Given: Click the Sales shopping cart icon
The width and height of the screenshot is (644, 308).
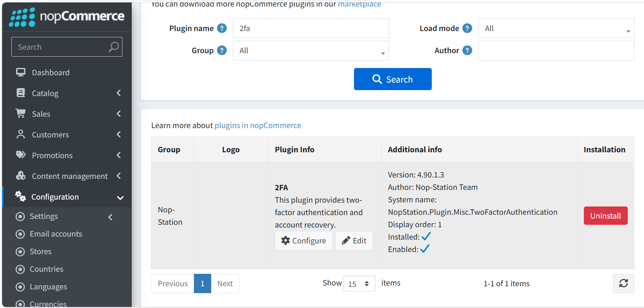Looking at the screenshot, I should [x=21, y=113].
